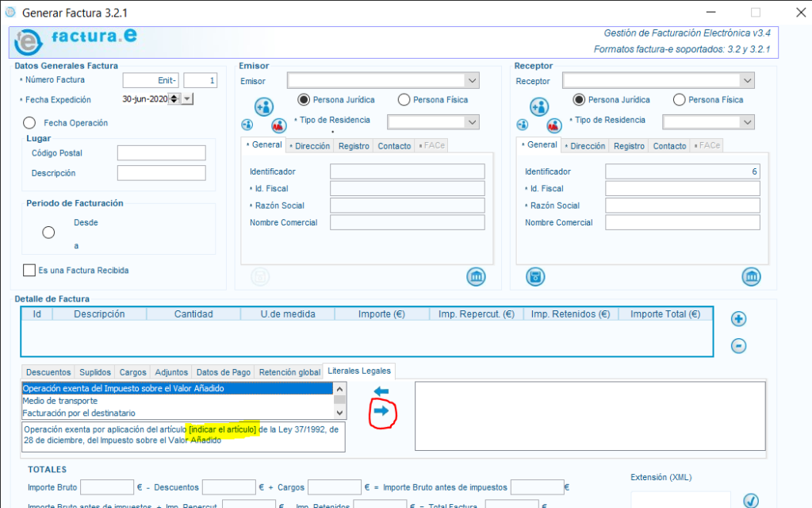The image size is (812, 508).
Task: Switch to the Emisor Dirección tab
Action: pyautogui.click(x=310, y=146)
